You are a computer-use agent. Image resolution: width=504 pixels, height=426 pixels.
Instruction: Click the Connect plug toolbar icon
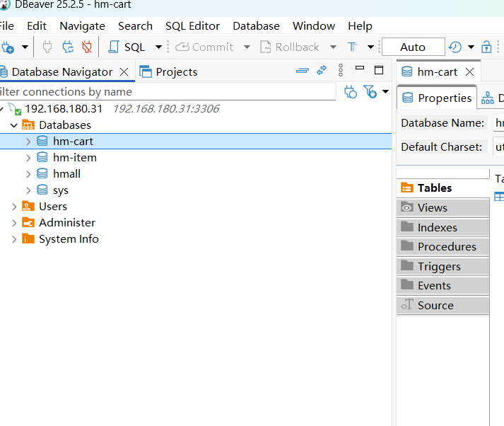tap(47, 47)
